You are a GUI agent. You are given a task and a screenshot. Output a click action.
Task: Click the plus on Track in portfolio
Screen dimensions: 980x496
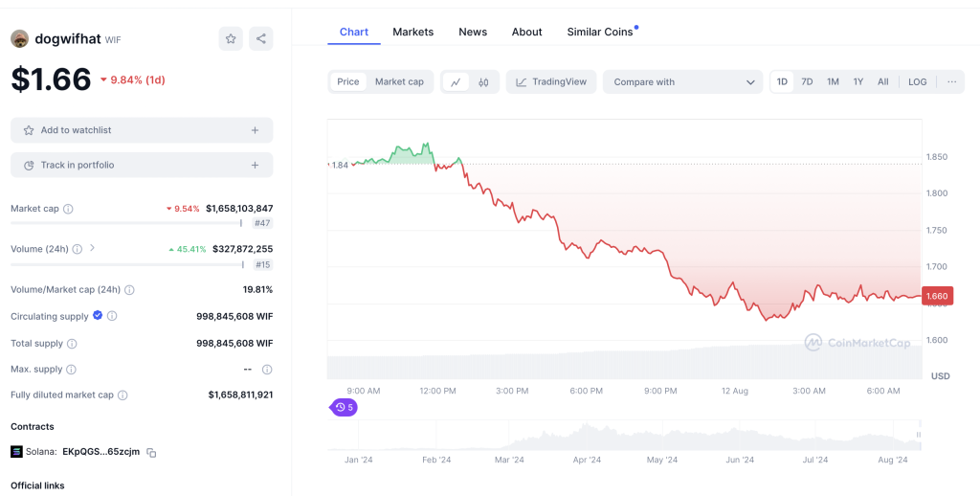click(x=255, y=165)
